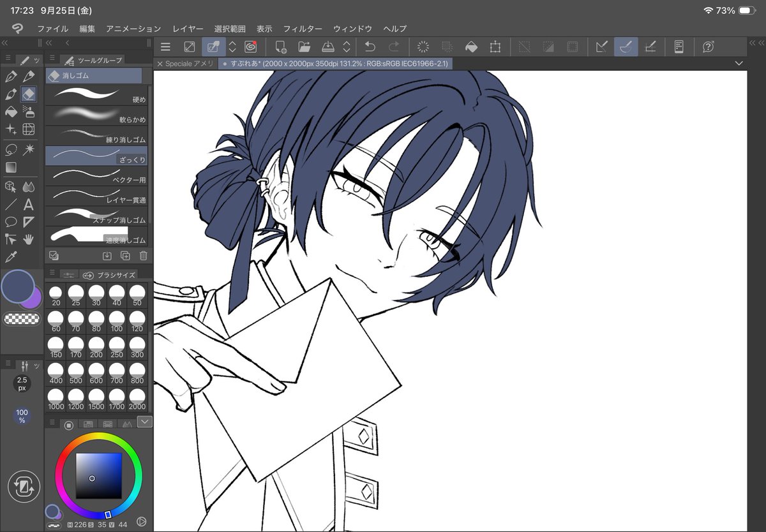Screen dimensions: 766x532
Task: Expand color panel tab dropdown arrow
Action: tap(145, 421)
